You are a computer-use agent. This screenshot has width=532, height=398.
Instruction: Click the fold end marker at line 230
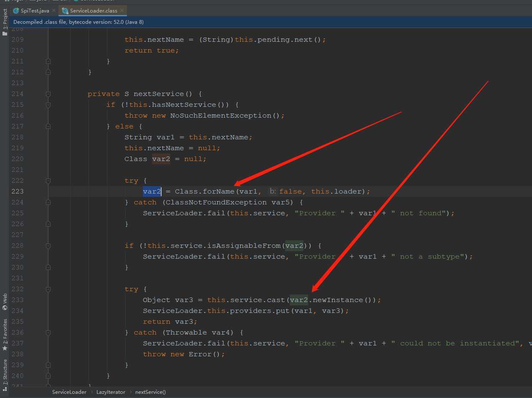click(x=48, y=267)
